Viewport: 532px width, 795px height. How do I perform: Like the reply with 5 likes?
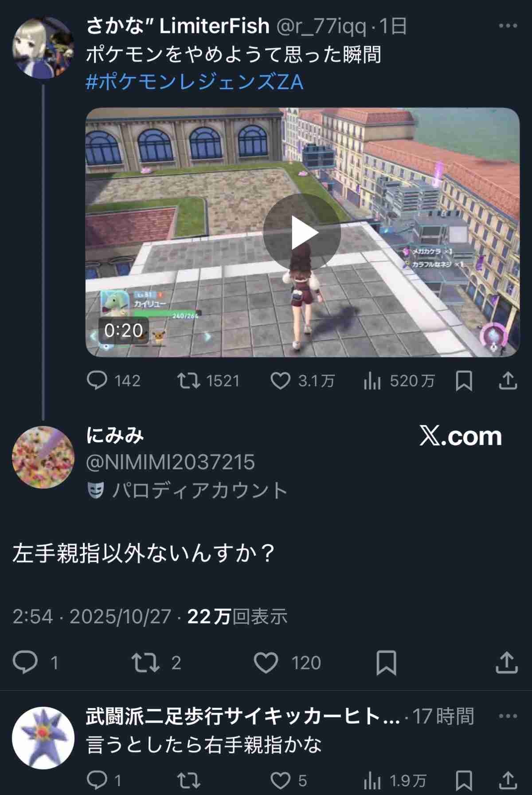coord(289,780)
